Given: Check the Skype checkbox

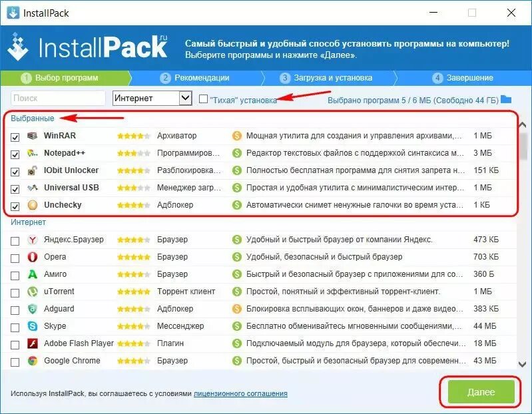Looking at the screenshot, I should pyautogui.click(x=15, y=327).
